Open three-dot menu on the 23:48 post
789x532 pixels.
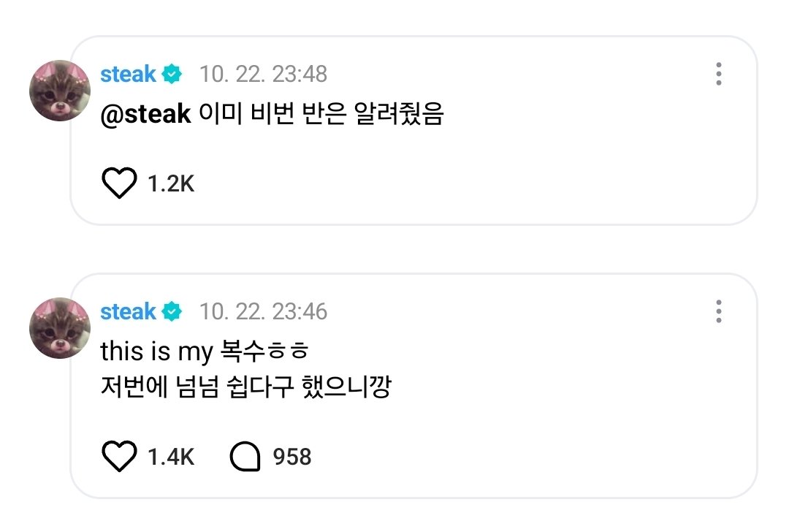point(719,74)
